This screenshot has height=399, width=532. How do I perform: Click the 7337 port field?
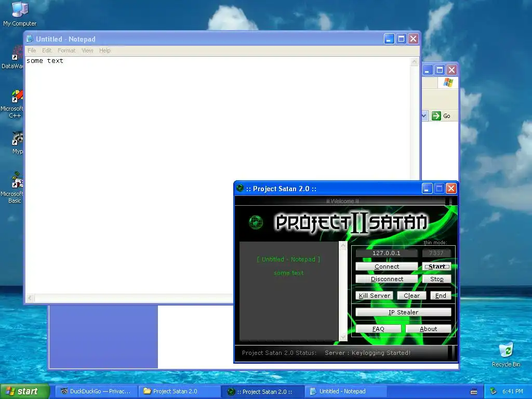tap(436, 253)
